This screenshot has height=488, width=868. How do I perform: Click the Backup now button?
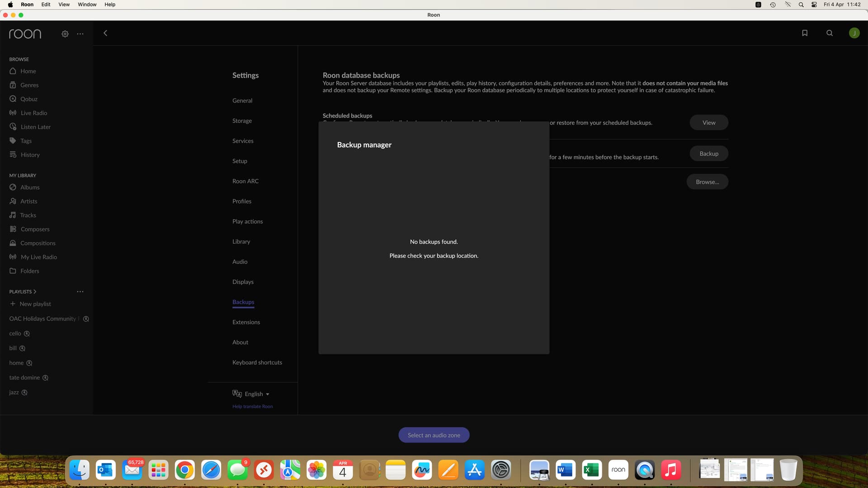coord(709,154)
